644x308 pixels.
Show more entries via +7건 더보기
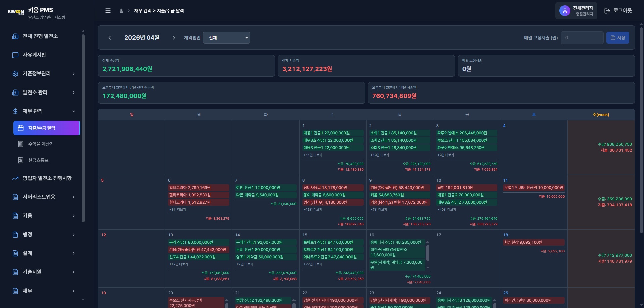[x=379, y=210]
